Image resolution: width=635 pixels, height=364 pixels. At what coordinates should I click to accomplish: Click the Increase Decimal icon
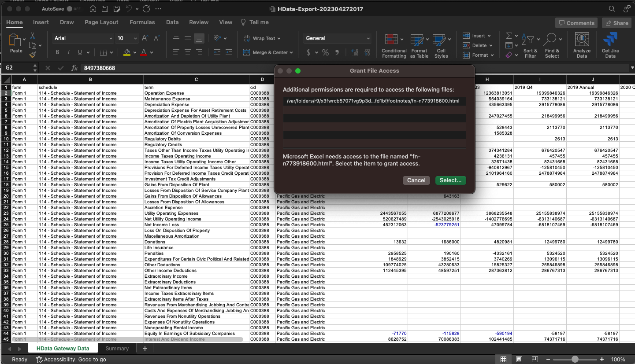(355, 52)
